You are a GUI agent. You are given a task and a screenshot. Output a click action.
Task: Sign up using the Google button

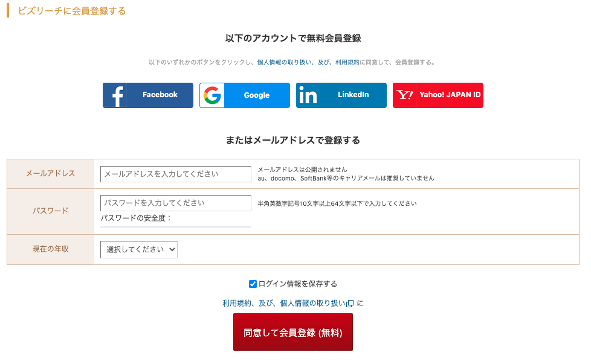pyautogui.click(x=245, y=95)
